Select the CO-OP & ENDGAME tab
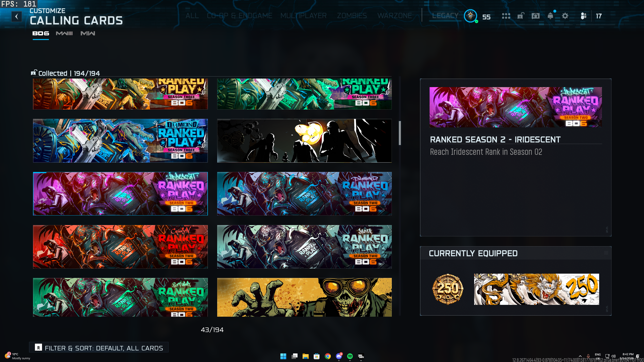Viewport: 644px width, 362px height. (x=239, y=16)
